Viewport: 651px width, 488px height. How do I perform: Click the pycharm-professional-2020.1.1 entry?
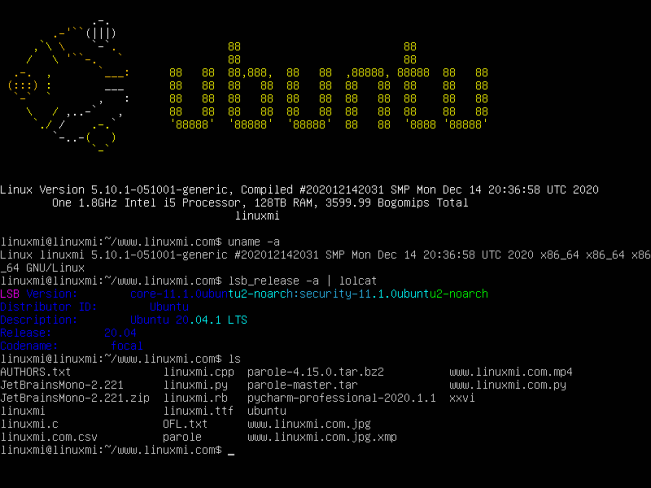pos(341,398)
